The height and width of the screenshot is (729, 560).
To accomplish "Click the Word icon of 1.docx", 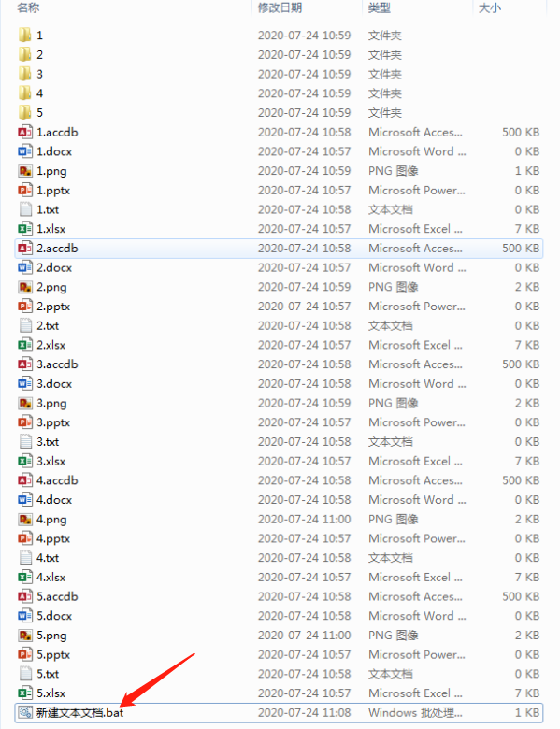I will 25,151.
